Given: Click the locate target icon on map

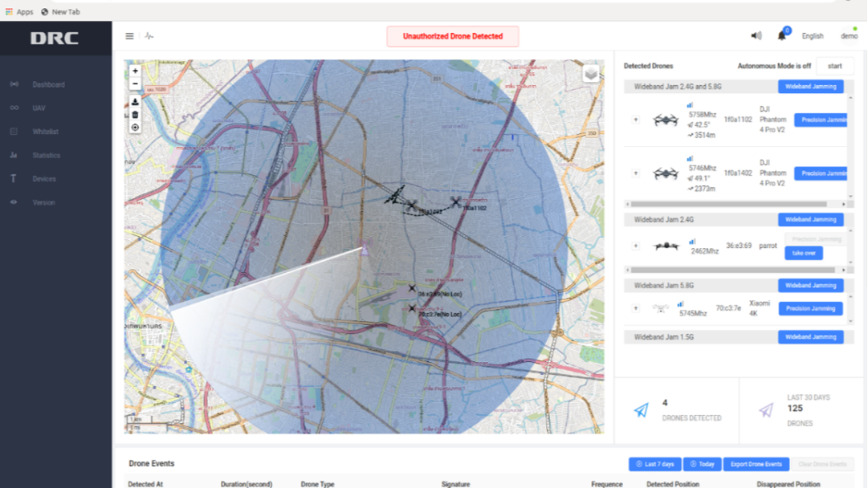Looking at the screenshot, I should point(135,128).
